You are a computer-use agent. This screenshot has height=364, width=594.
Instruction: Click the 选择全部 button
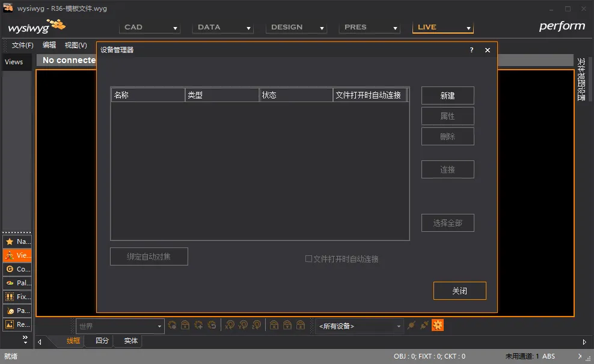448,223
